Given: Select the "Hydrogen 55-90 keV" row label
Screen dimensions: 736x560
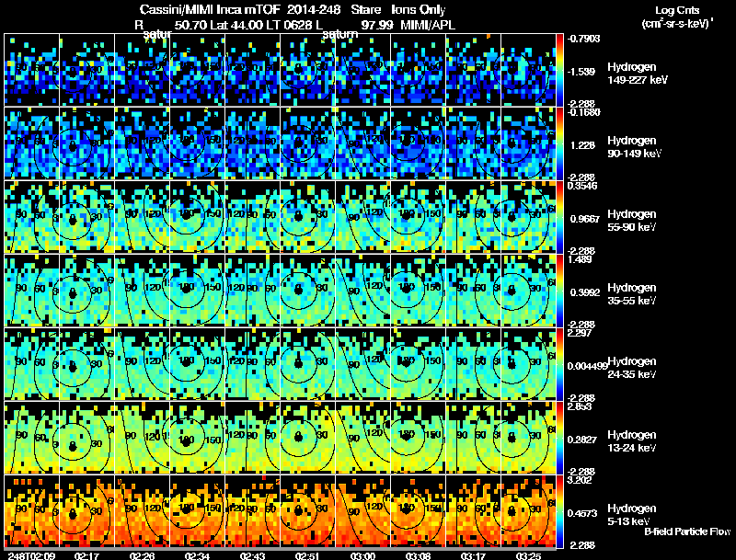Looking at the screenshot, I should coord(632,221).
